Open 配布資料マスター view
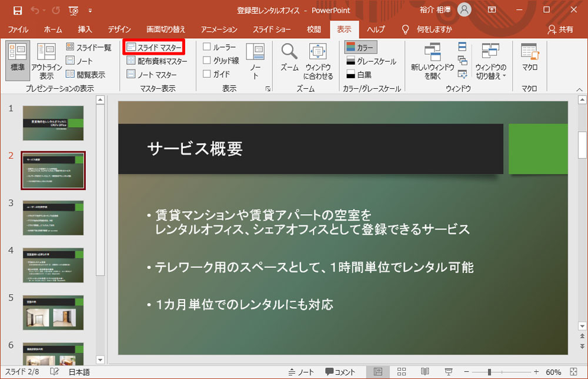Viewport: 588px width, 379px height. 157,61
